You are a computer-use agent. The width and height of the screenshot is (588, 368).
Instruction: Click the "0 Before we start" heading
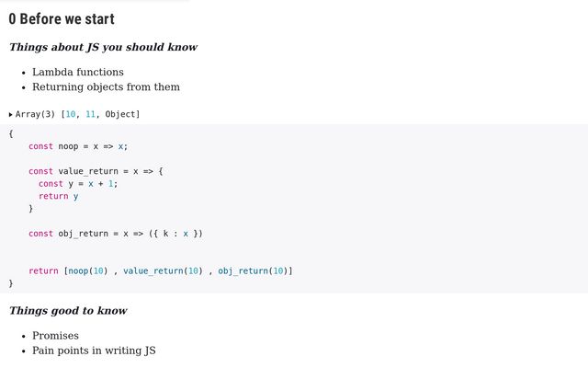click(x=62, y=19)
